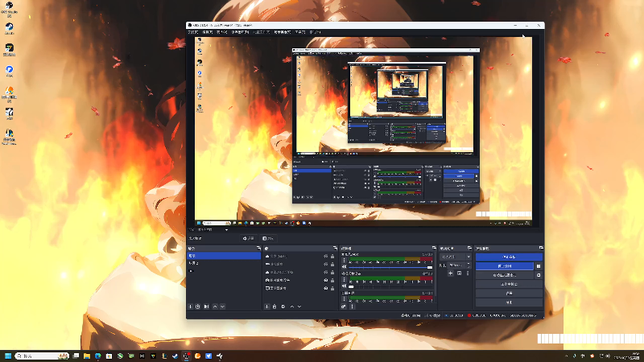Open the Edit menu in OBS
Screen dimensions: 644x362
point(208,32)
